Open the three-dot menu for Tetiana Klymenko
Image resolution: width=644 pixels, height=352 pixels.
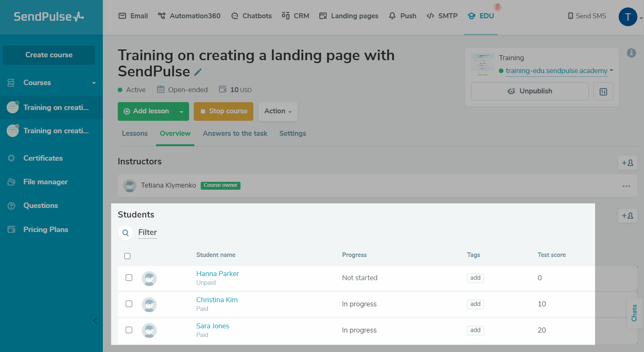coord(626,186)
